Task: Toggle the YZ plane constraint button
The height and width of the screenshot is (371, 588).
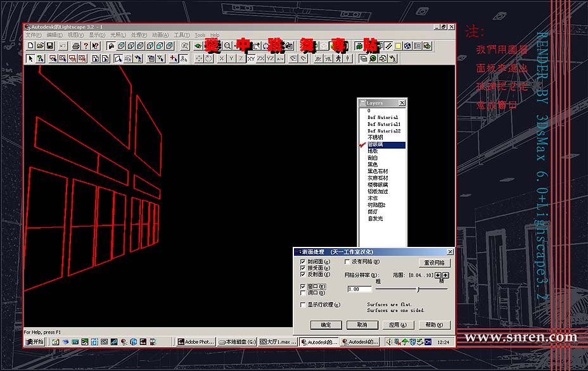Action: point(271,58)
